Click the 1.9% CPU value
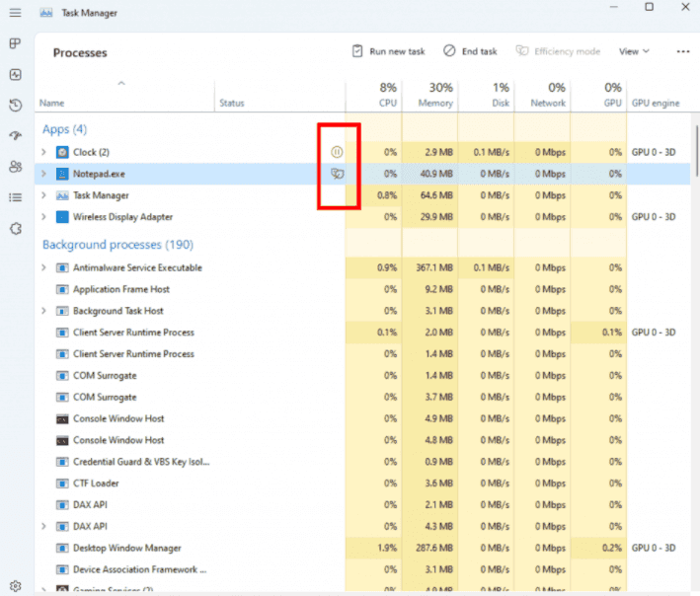 [387, 548]
